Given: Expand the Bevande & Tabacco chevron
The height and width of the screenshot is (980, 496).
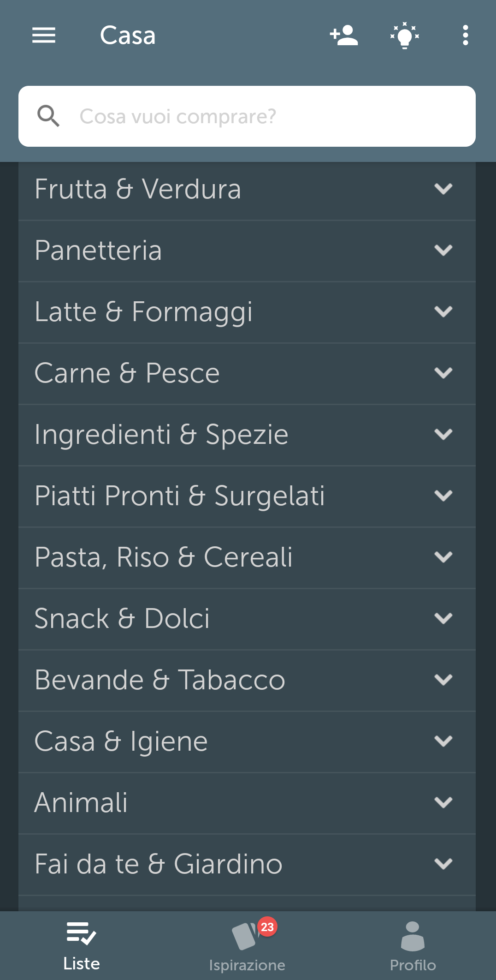Looking at the screenshot, I should click(443, 680).
